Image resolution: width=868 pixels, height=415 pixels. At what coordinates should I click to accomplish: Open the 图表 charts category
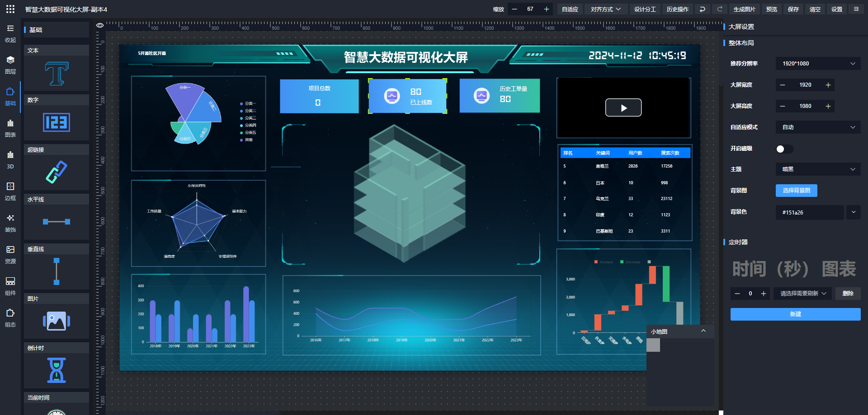click(x=10, y=128)
